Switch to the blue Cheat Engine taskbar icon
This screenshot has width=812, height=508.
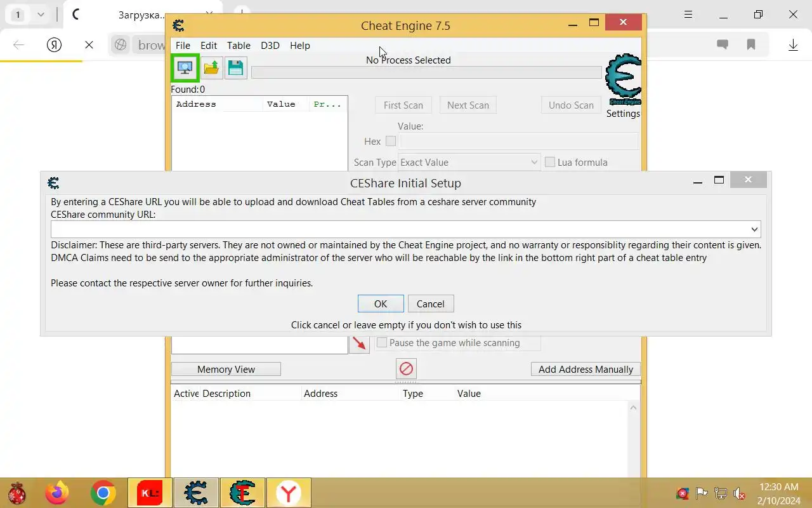pos(196,493)
